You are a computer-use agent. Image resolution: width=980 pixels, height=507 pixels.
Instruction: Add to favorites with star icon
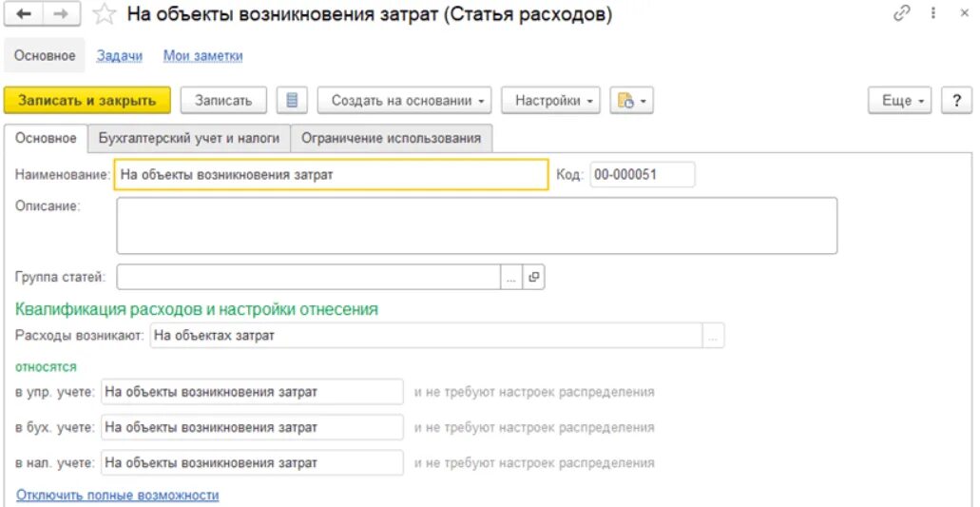click(106, 14)
